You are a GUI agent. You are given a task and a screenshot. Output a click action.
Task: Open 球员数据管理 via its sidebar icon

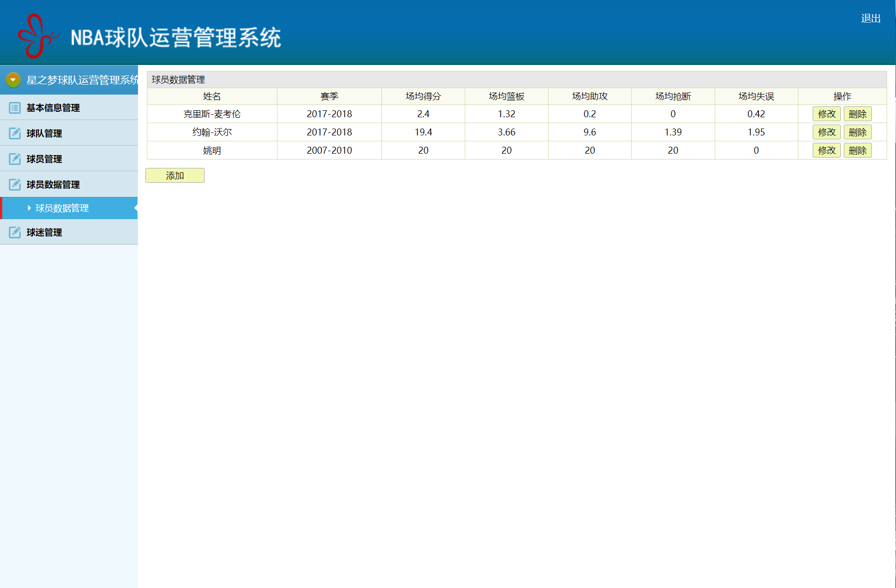(14, 184)
